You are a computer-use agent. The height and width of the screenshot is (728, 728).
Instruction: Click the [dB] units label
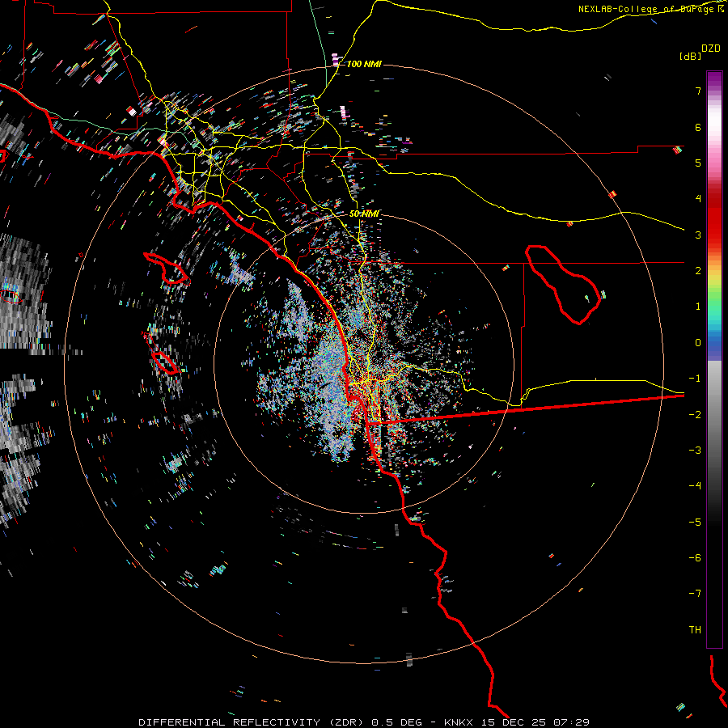(690, 56)
